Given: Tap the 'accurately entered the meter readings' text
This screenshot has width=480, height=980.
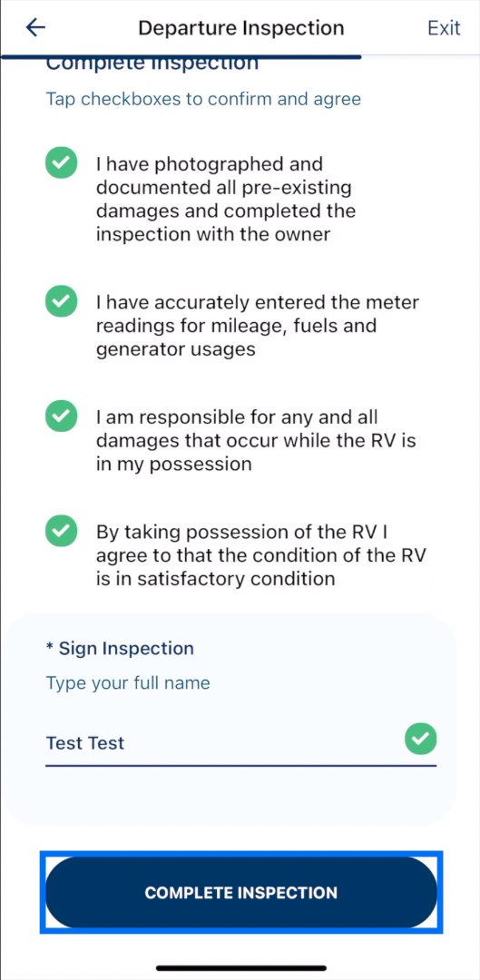Looking at the screenshot, I should pos(258,327).
